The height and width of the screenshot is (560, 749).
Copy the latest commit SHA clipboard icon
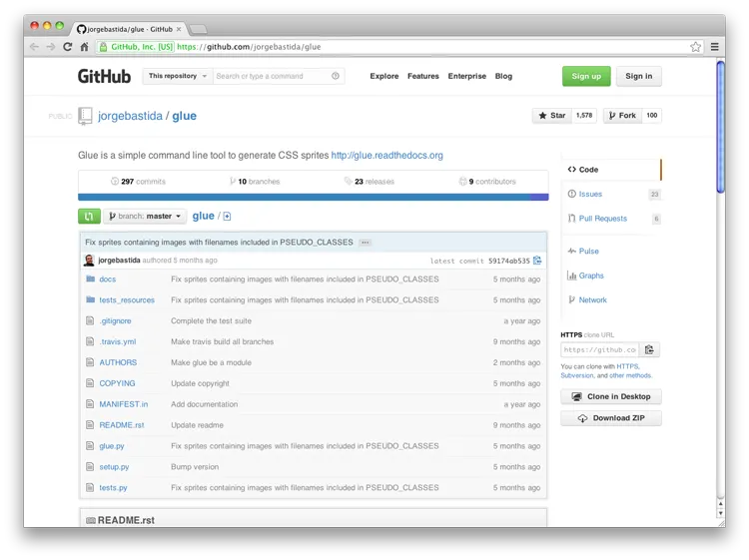tap(537, 261)
